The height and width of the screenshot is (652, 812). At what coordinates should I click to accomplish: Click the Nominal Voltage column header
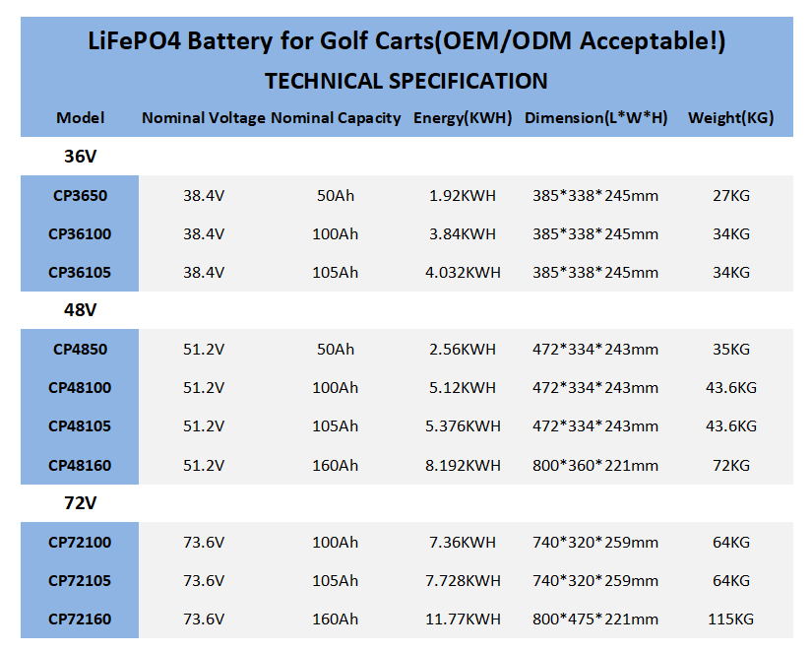click(204, 118)
